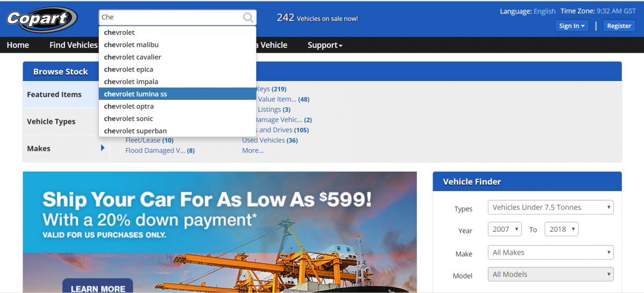
Task: Open Fleet/Lease (10) link
Action: (x=149, y=140)
